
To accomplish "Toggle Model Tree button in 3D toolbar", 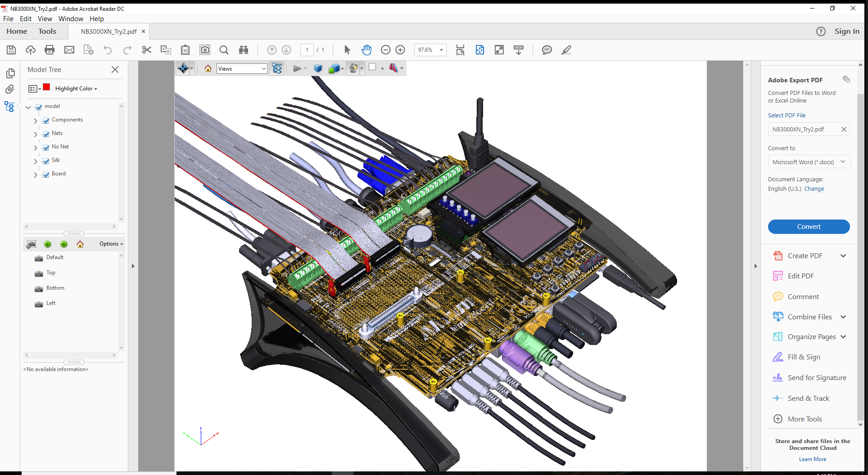I will pos(277,68).
